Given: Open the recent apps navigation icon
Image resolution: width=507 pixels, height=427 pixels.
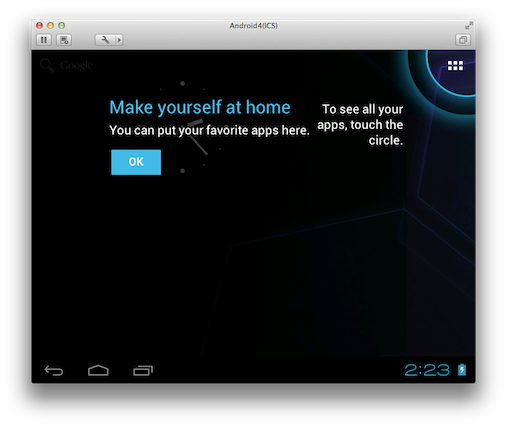Looking at the screenshot, I should click(143, 370).
